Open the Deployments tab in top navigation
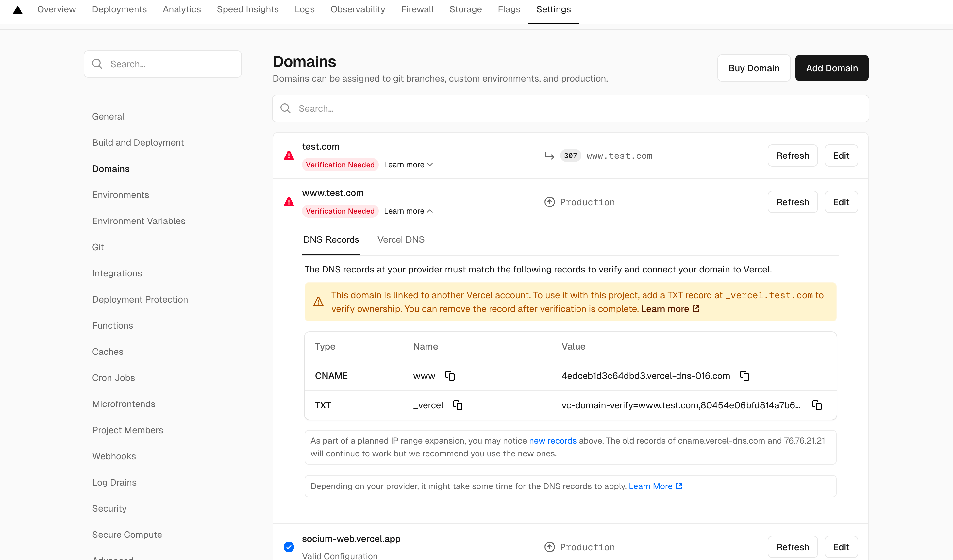Screen dimensions: 953x560 click(119, 9)
